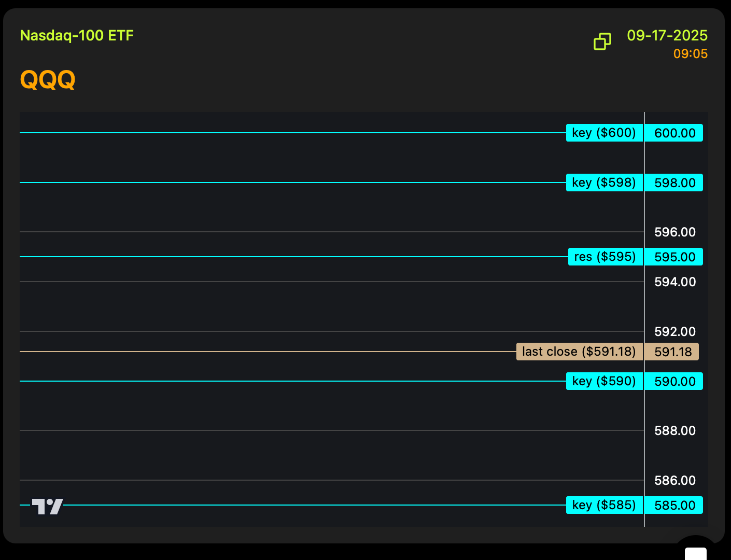Viewport: 731px width, 560px height.
Task: Click the tan 591.18 price tag
Action: click(x=672, y=352)
